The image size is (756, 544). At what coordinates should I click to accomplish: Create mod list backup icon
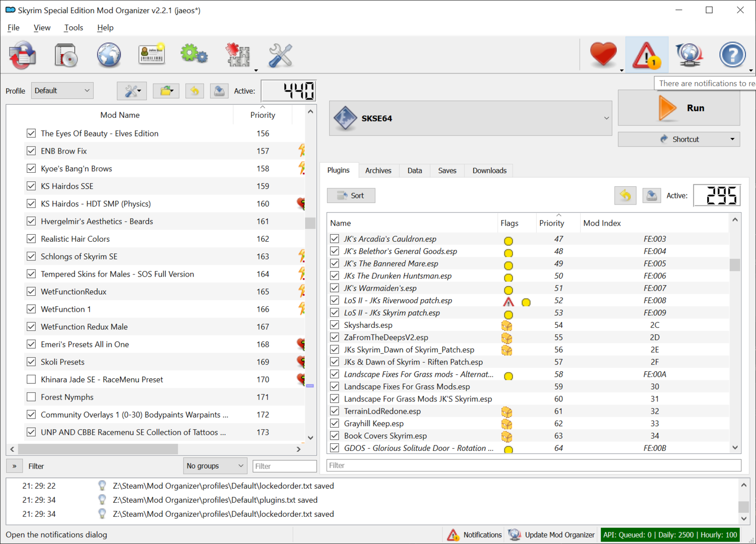click(219, 91)
